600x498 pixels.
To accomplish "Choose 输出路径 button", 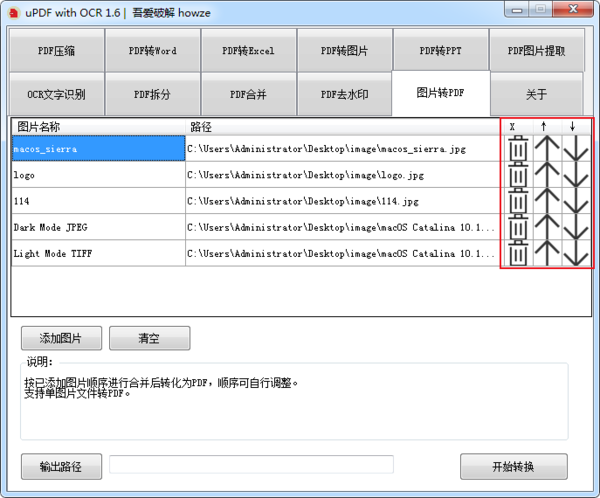I will (x=61, y=467).
